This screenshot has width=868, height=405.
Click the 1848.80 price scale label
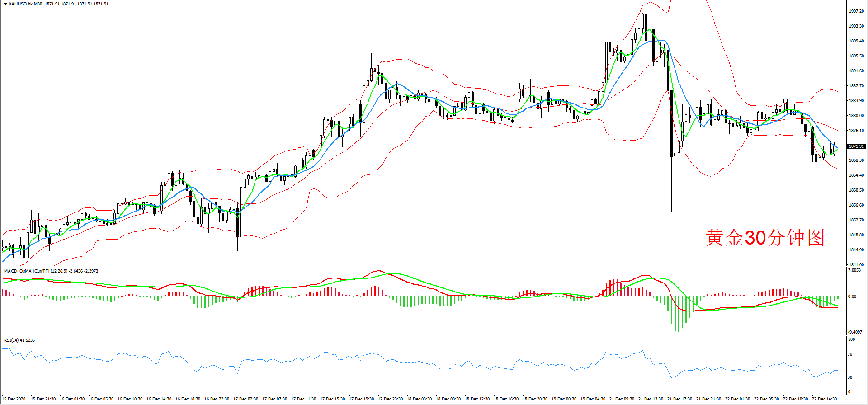[856, 235]
